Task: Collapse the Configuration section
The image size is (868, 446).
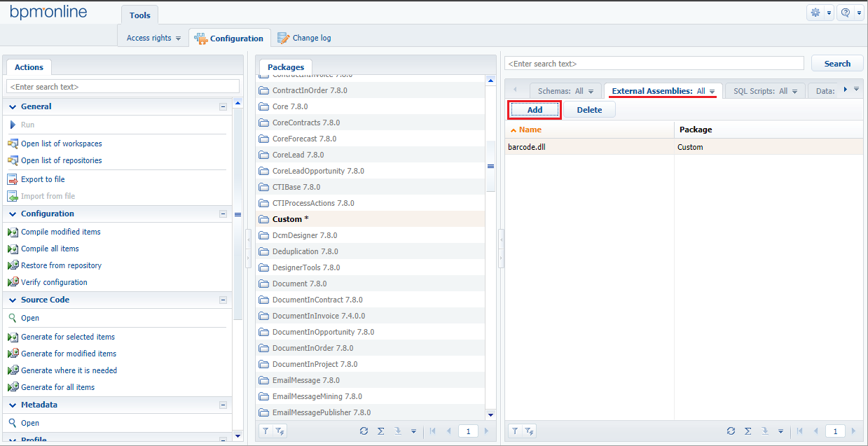Action: 223,214
